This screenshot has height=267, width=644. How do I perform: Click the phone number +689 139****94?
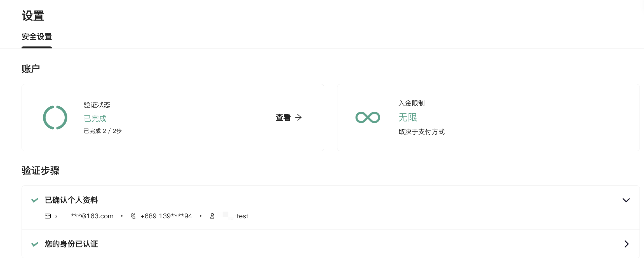coord(166,216)
